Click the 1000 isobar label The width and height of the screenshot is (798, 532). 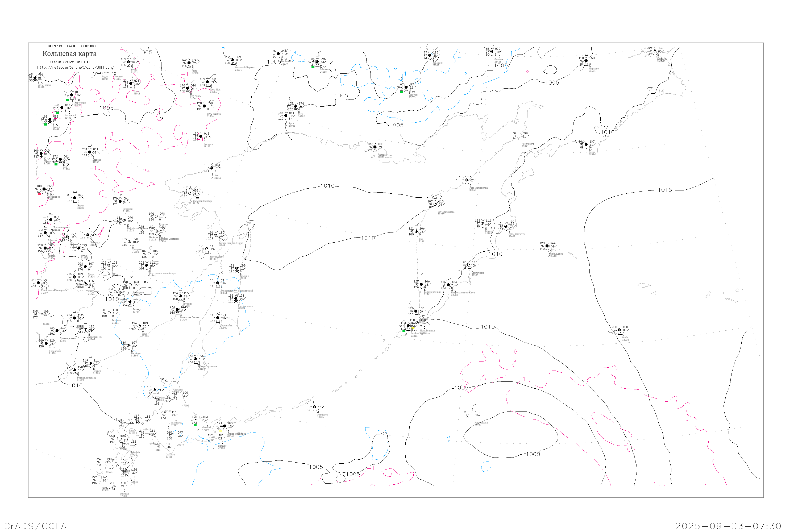[x=533, y=454]
